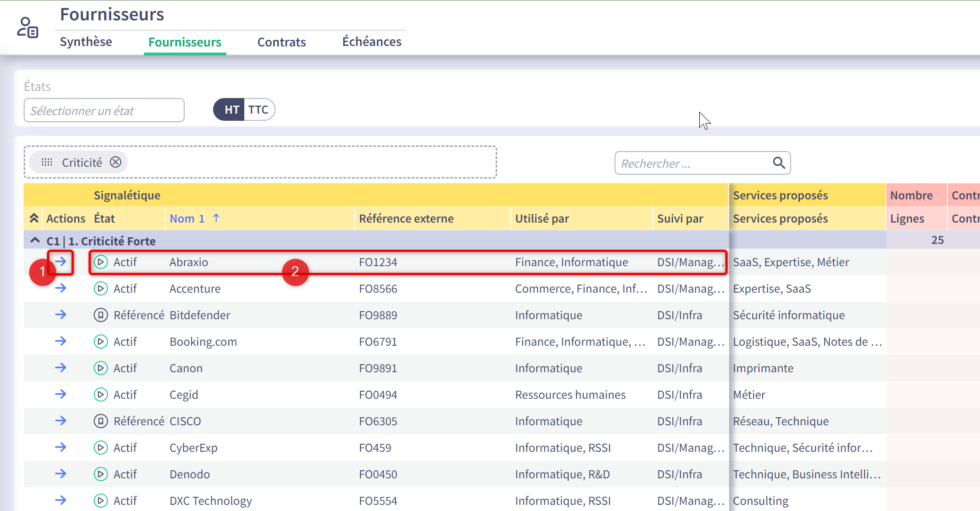The height and width of the screenshot is (511, 980).
Task: Click Denodo's Actif status icon
Action: pos(101,474)
